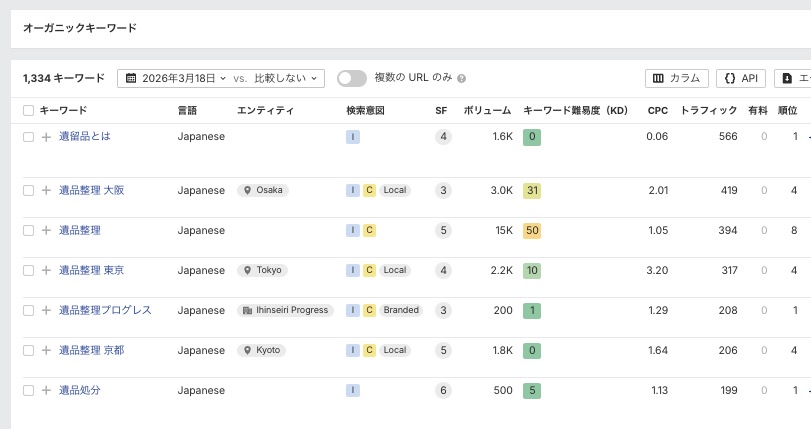This screenshot has height=429, width=811.
Task: Expand the 遺品整理 15K row plus icon
Action: 47,230
